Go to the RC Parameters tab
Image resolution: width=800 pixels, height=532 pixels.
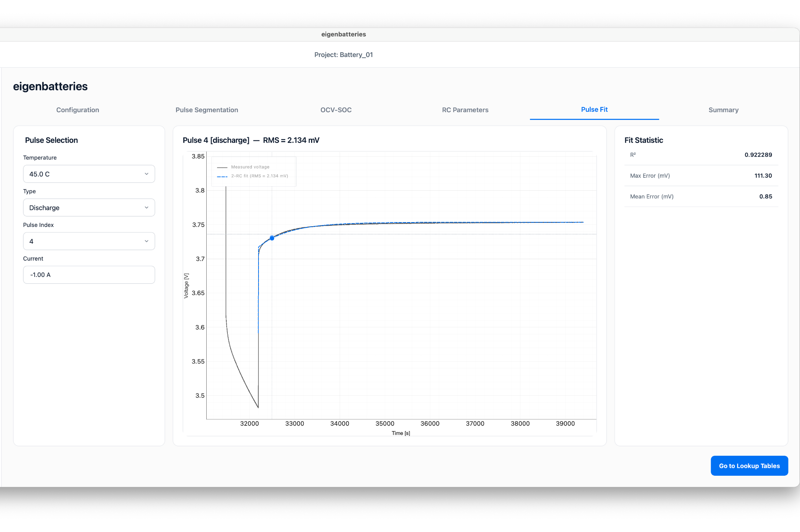[x=465, y=110]
